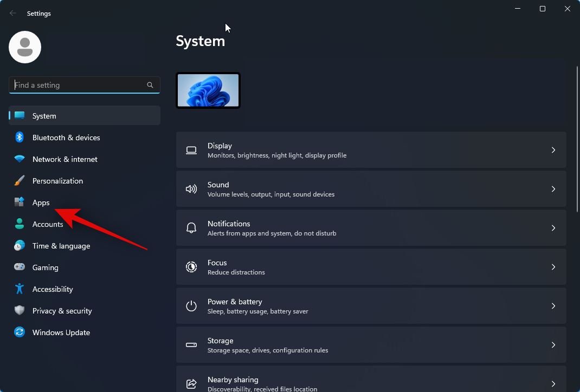Open Network & internet settings

(x=85, y=159)
